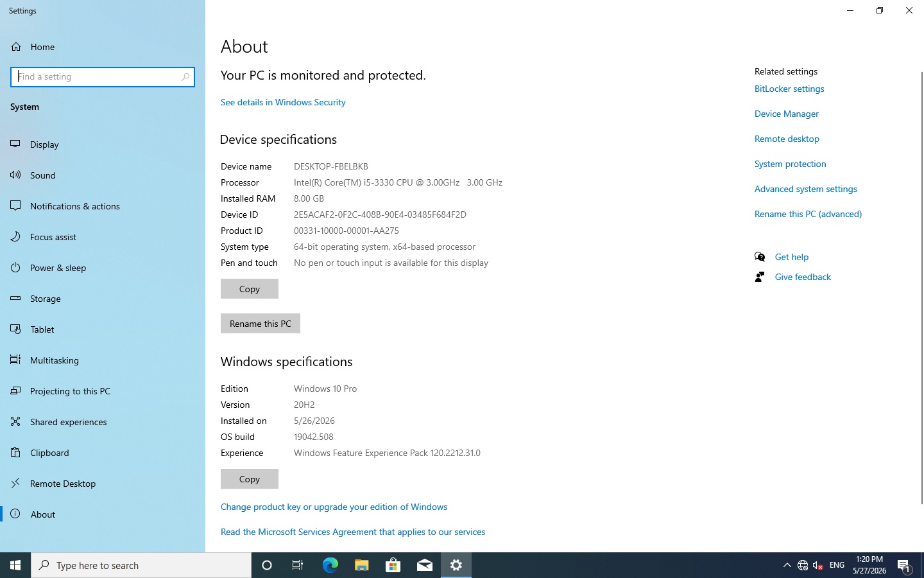The image size is (924, 578).
Task: Click Rename this PC button
Action: (x=261, y=324)
